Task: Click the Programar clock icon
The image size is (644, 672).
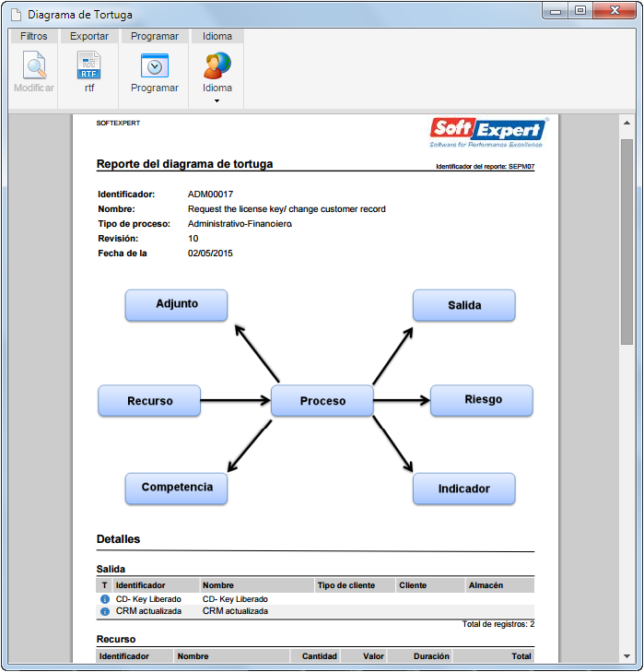Action: pyautogui.click(x=154, y=65)
